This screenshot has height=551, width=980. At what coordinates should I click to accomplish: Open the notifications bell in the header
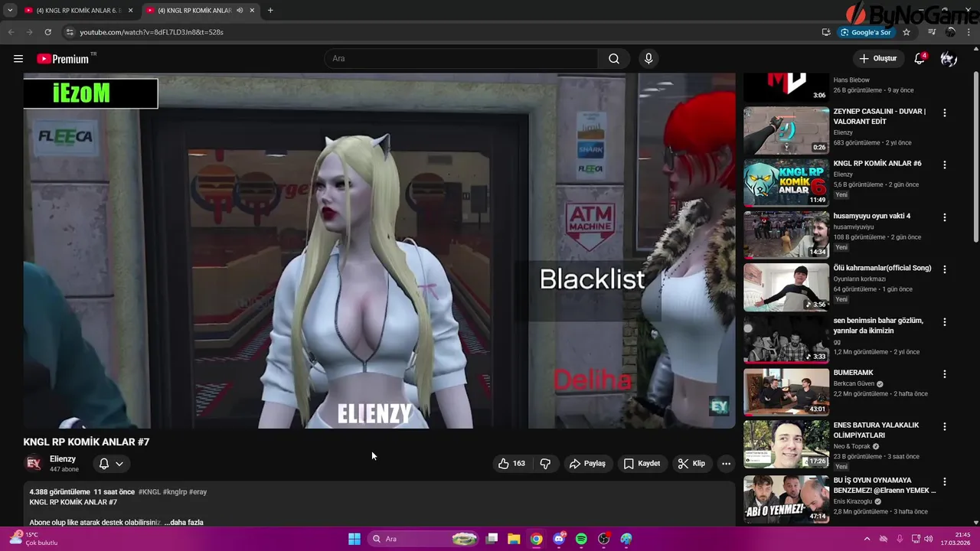click(920, 59)
